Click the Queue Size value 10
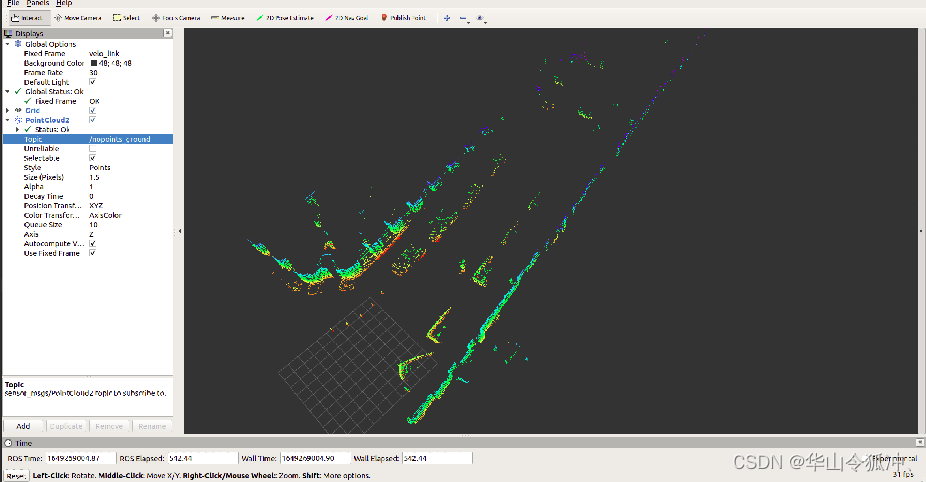926x482 pixels. tap(93, 224)
